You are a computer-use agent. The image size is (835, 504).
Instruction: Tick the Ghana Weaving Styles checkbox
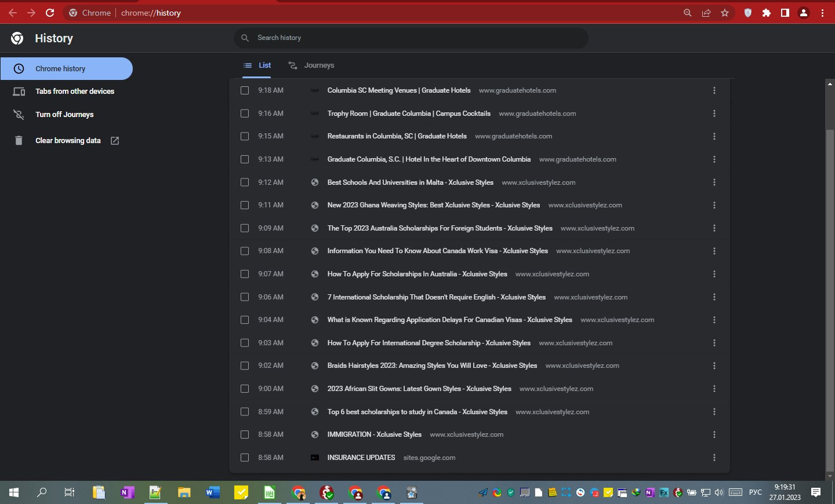(245, 205)
